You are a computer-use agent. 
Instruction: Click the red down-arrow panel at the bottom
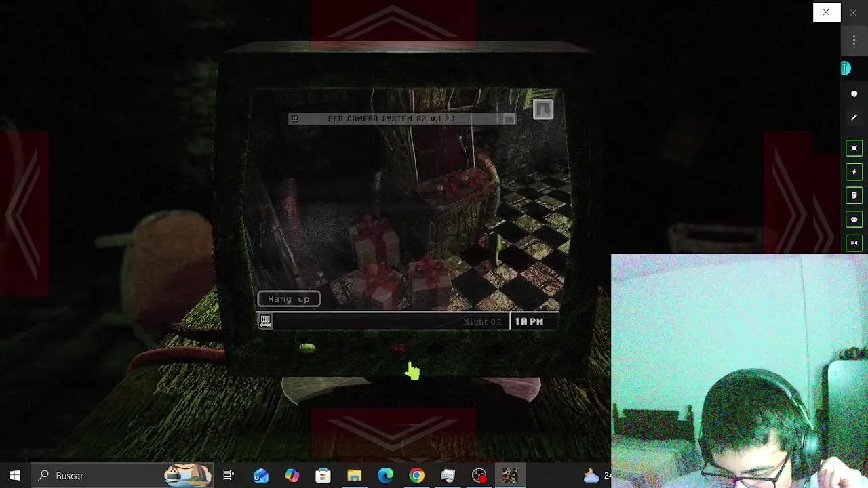394,434
